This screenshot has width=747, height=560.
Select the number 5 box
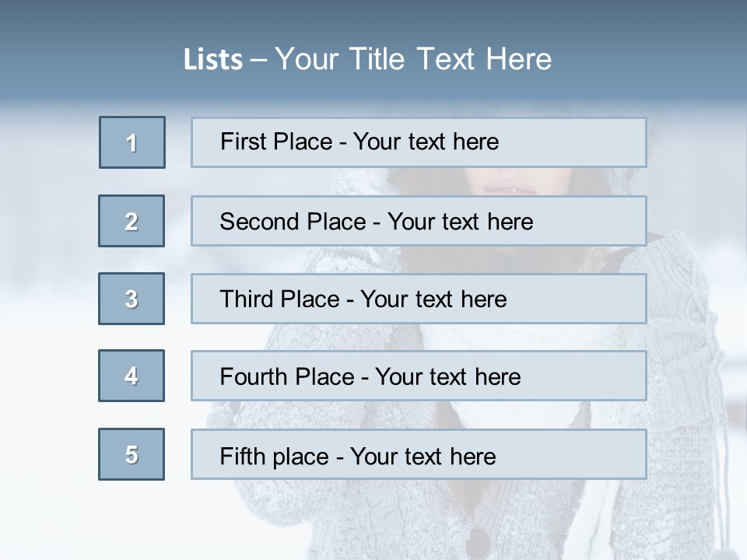pos(132,454)
